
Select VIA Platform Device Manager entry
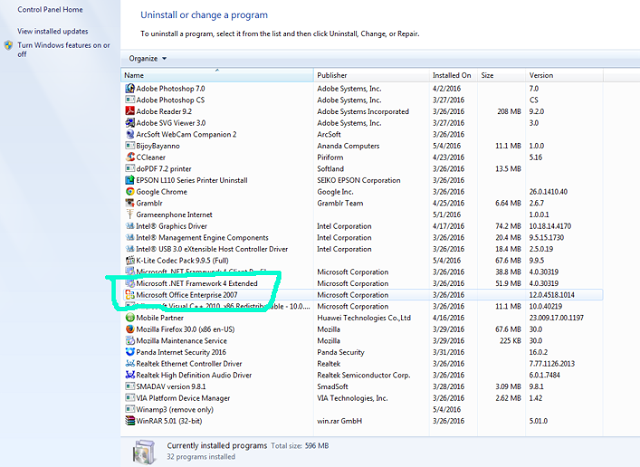click(362, 398)
